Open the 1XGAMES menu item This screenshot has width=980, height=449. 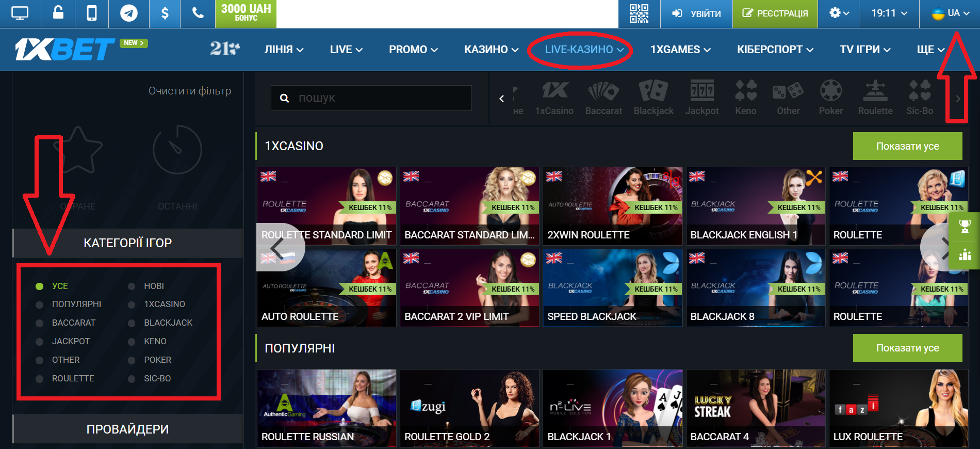680,50
